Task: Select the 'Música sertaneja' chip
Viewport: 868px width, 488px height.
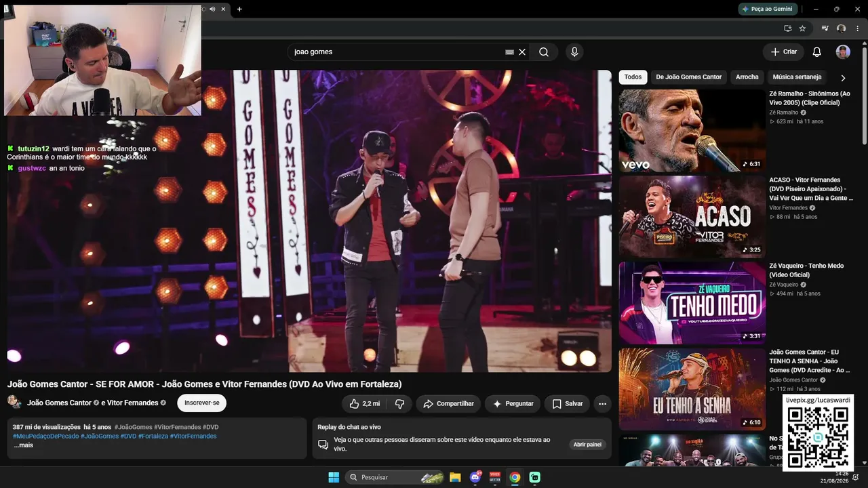Action: point(797,77)
